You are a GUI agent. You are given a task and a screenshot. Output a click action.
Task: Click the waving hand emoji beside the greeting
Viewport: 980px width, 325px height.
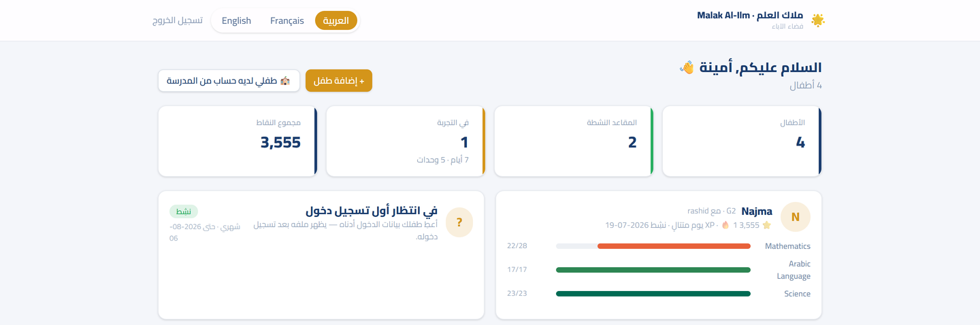point(687,67)
